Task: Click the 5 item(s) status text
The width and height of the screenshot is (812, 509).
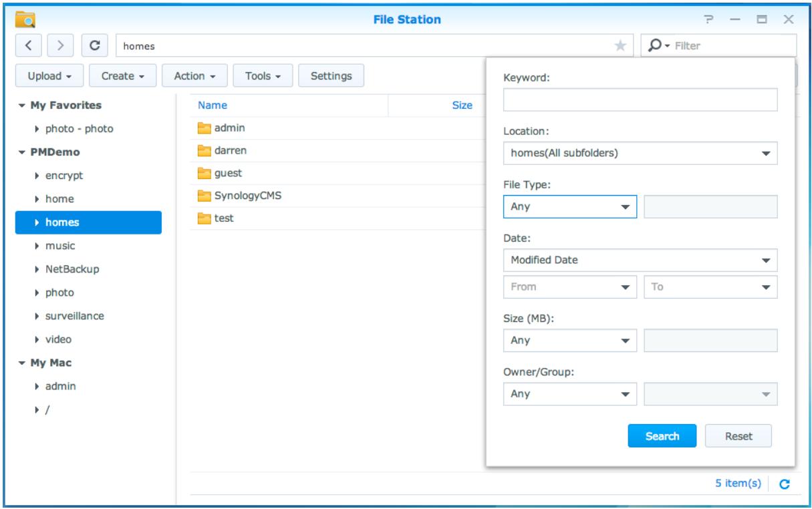Action: click(x=738, y=485)
